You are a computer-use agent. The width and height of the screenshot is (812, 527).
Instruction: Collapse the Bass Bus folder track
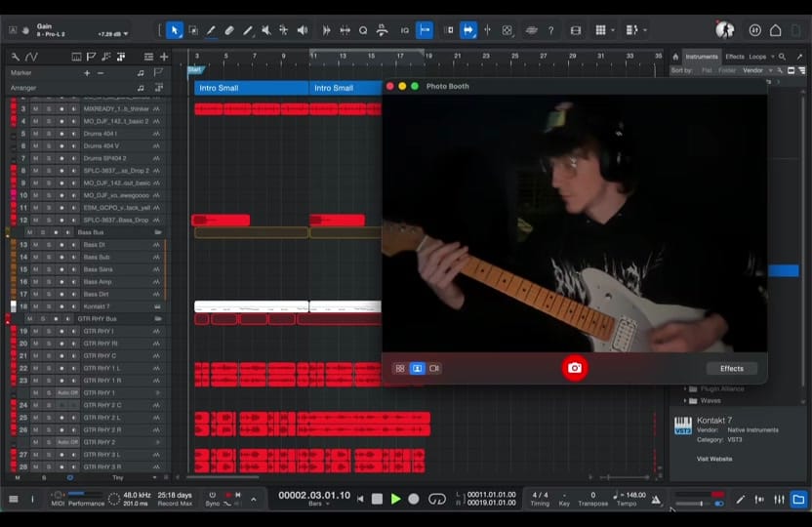coord(158,232)
